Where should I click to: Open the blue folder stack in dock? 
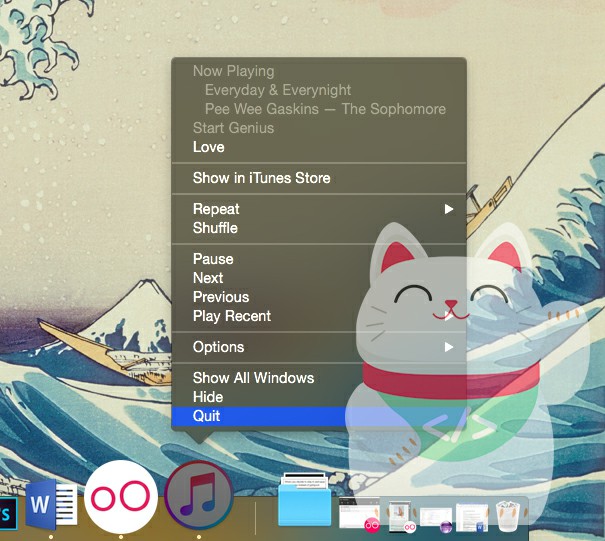point(304,500)
